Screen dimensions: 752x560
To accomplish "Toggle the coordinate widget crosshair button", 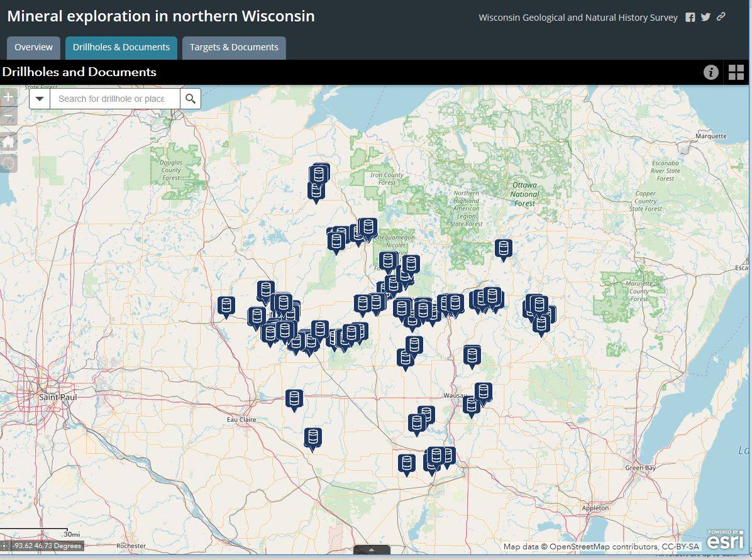I will [x=4, y=546].
